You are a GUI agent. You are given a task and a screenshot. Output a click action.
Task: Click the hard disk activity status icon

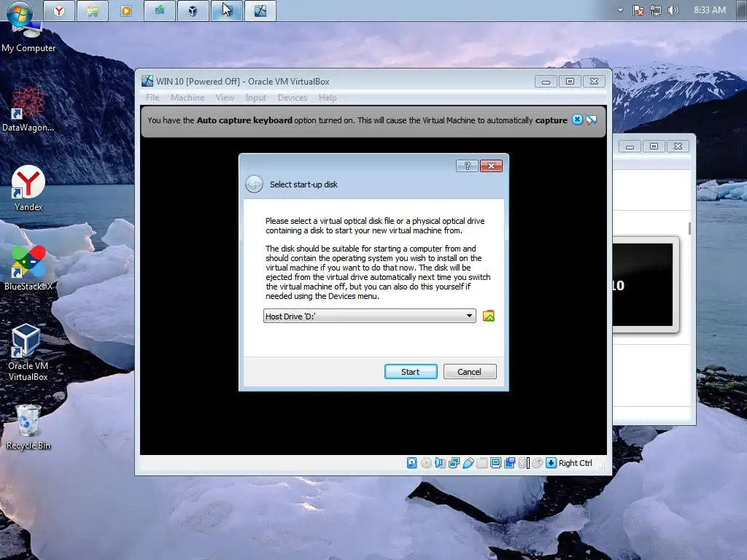(412, 463)
